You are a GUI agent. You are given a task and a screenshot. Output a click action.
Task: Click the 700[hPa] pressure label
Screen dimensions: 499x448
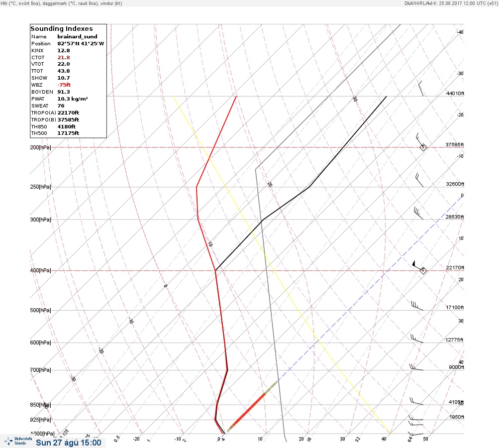40,370
